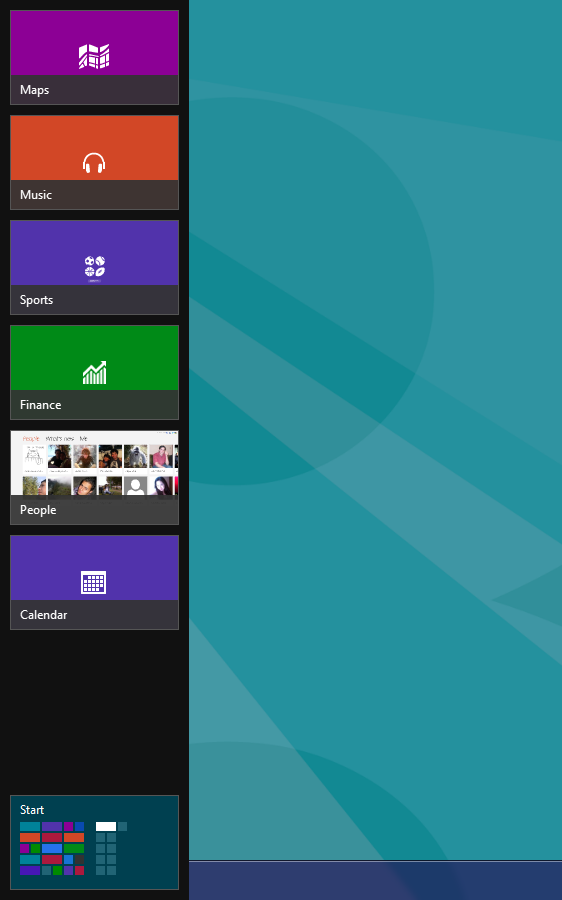Click the Music label text
The height and width of the screenshot is (900, 562).
[x=36, y=195]
